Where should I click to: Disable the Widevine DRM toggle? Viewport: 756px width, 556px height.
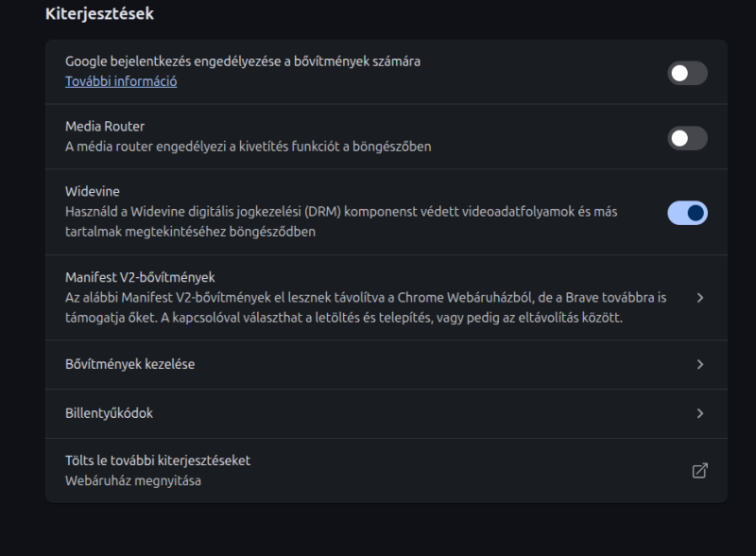click(x=687, y=213)
